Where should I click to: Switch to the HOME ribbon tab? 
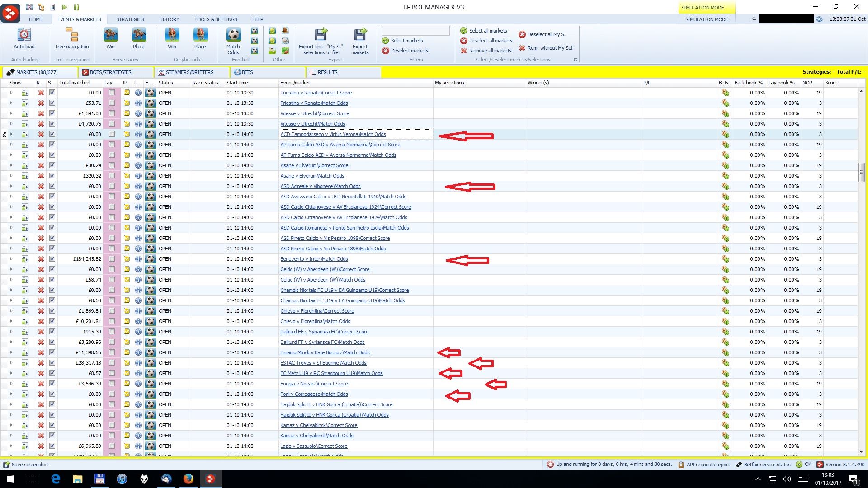point(35,19)
